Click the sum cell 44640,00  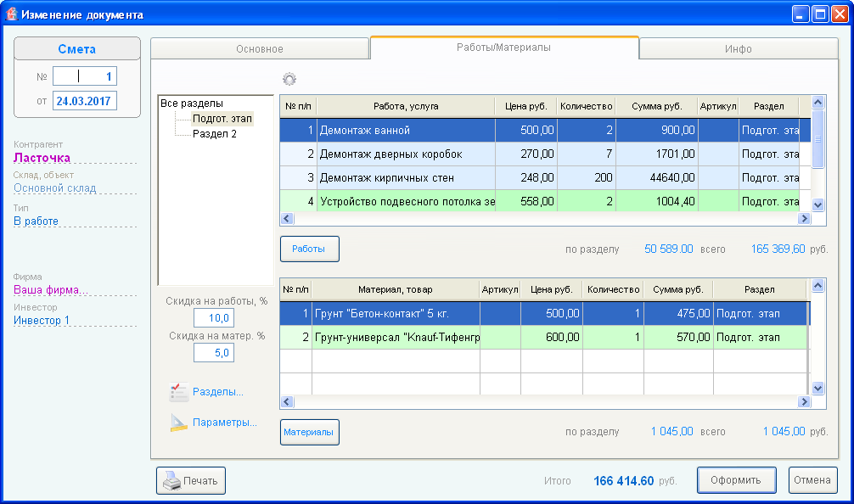pyautogui.click(x=657, y=178)
